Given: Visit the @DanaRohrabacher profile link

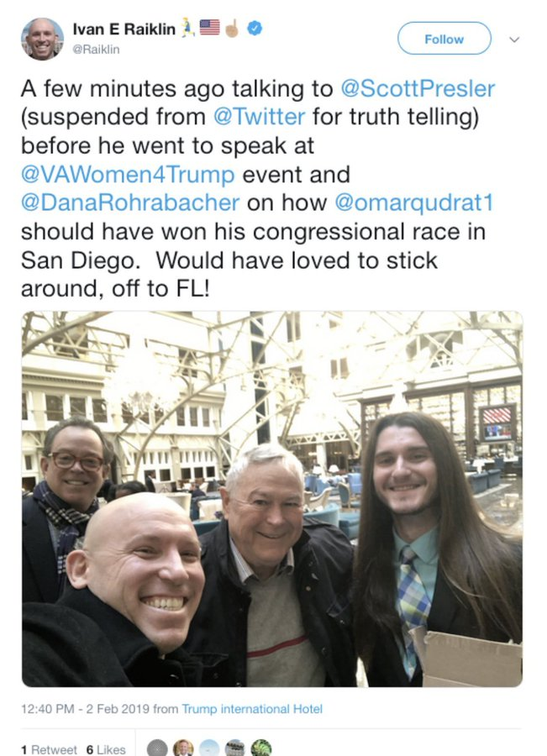Looking at the screenshot, I should pyautogui.click(x=130, y=202).
